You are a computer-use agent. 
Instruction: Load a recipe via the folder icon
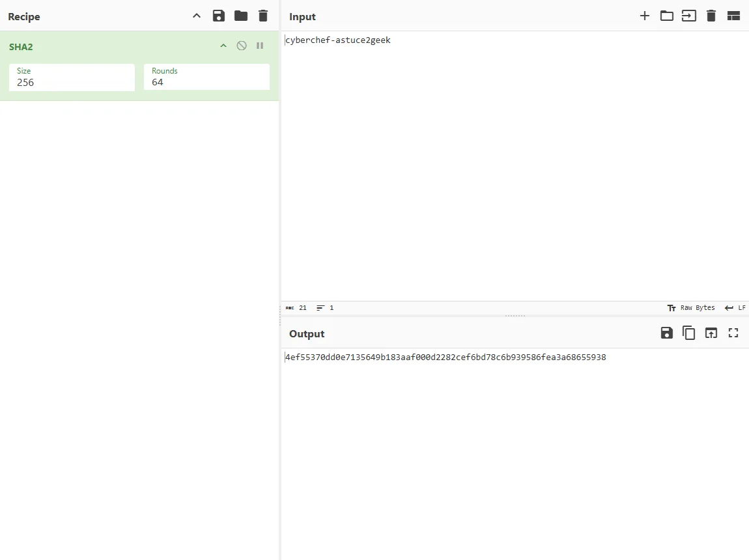(241, 16)
